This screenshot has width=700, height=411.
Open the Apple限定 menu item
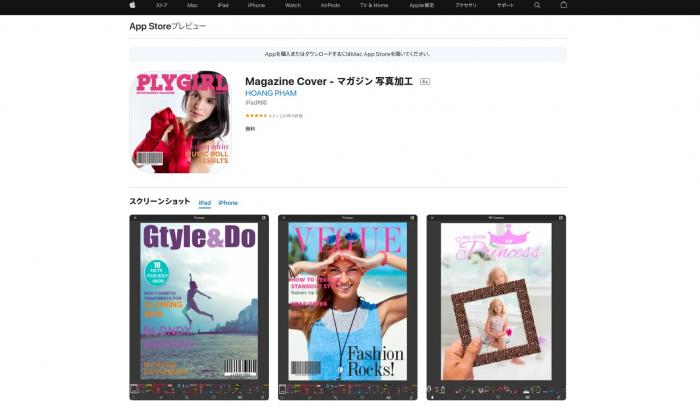pyautogui.click(x=421, y=5)
